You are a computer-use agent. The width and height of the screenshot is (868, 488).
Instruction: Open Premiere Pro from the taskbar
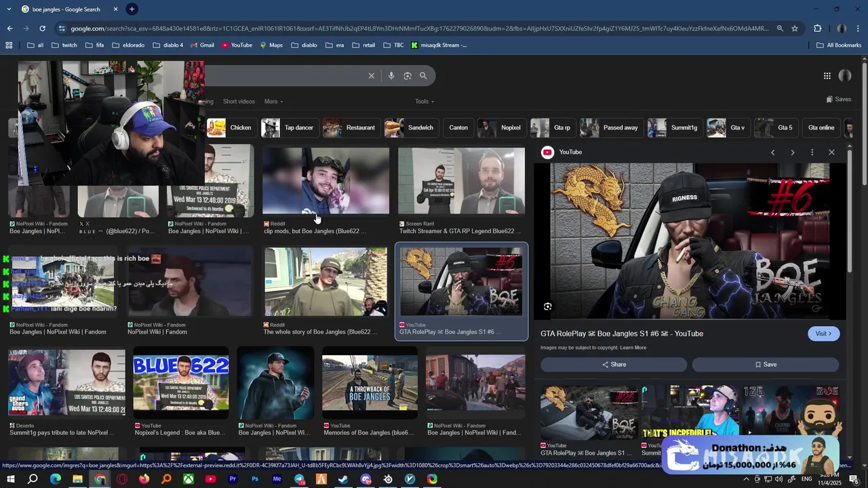click(x=233, y=479)
